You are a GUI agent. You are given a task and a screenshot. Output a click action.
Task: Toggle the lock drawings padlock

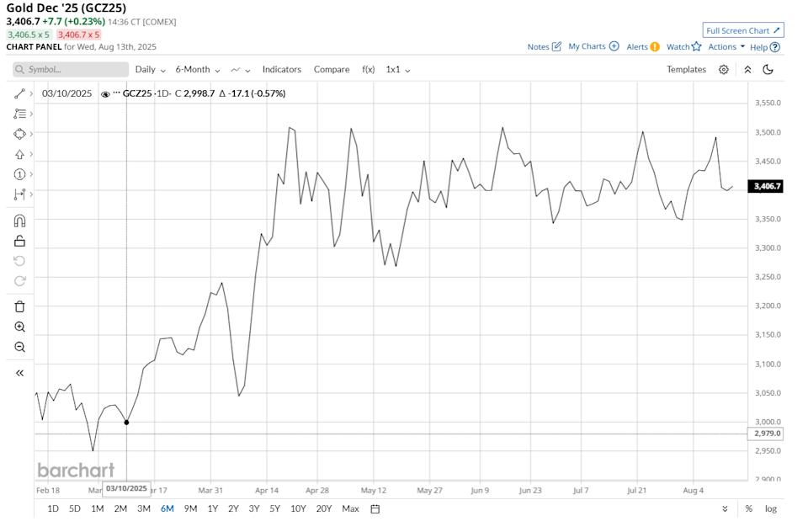19,241
